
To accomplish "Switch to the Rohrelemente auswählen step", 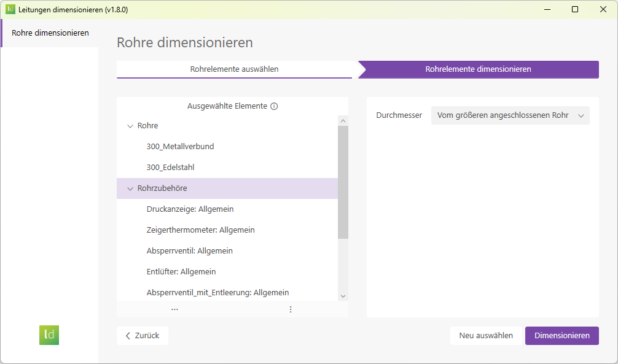I will pos(234,69).
